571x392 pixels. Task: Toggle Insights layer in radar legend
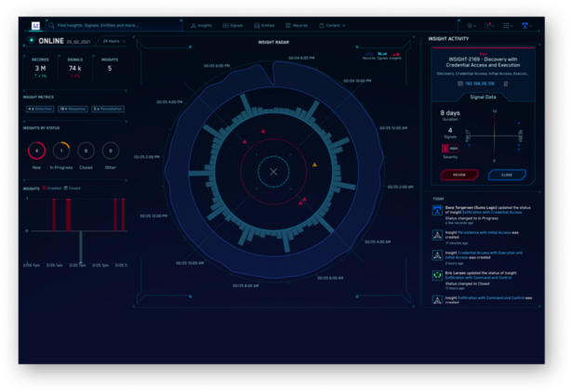pos(395,56)
